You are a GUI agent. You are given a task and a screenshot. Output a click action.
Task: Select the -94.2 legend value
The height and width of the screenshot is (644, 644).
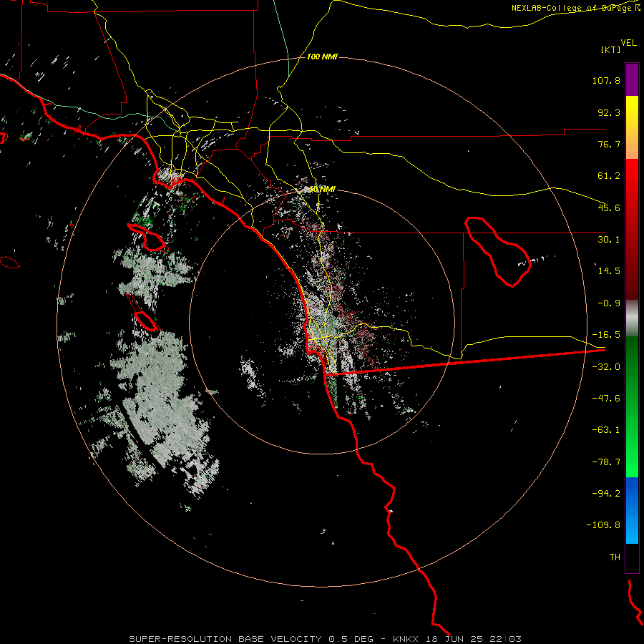[606, 494]
